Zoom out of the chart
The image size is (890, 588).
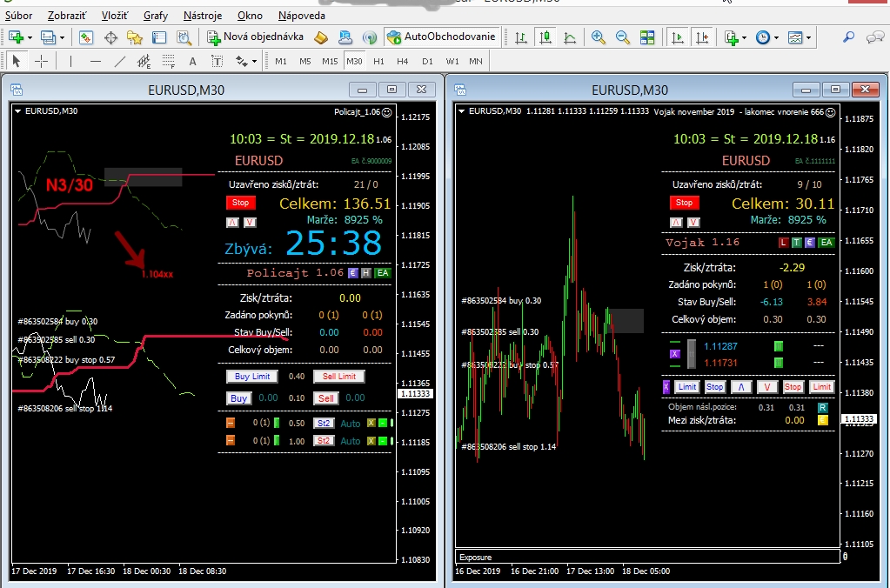[622, 37]
